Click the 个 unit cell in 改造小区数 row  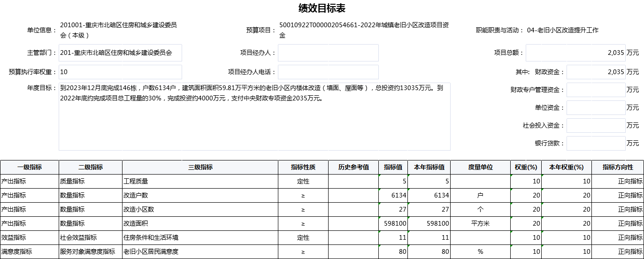480,209
